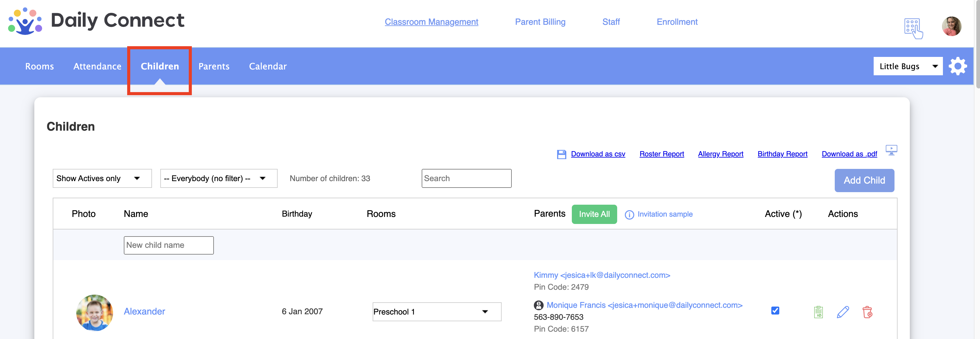Click the invitation sample info icon
This screenshot has width=980, height=339.
629,215
